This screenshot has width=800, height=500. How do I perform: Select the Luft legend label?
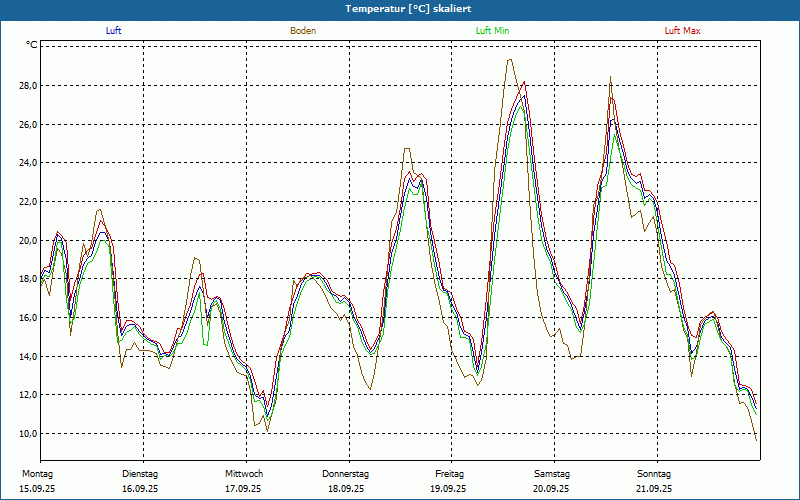click(115, 31)
